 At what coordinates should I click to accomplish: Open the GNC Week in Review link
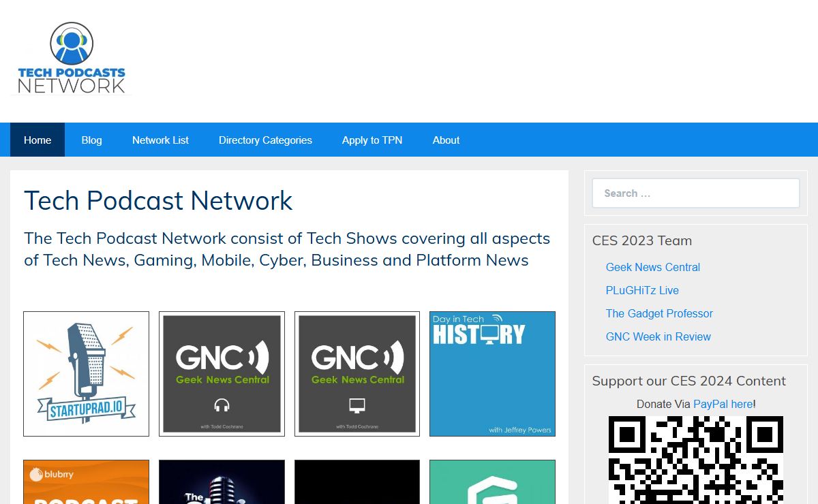(658, 336)
